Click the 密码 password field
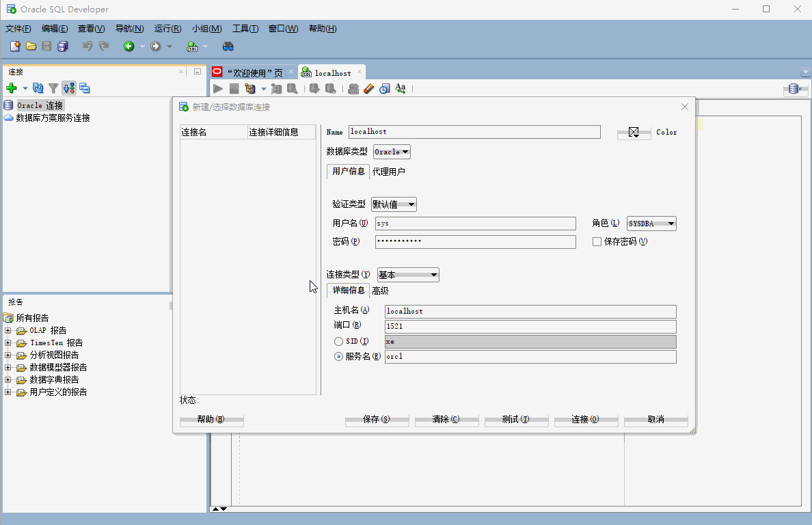Image resolution: width=812 pixels, height=525 pixels. 476,242
